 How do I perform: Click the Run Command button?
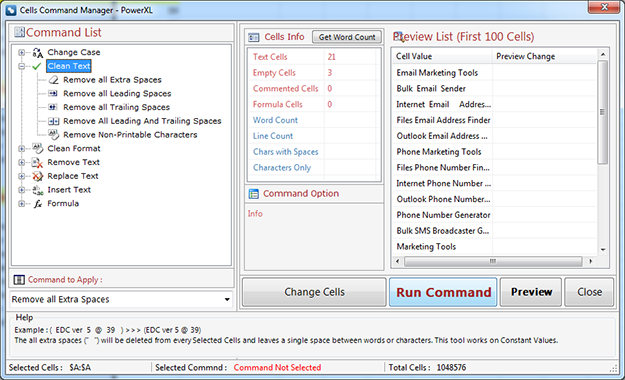[x=443, y=292]
